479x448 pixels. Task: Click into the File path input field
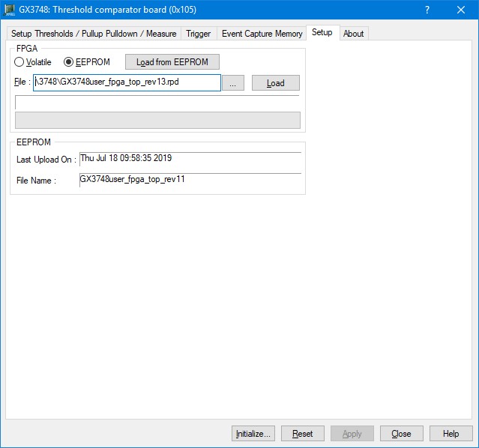coord(127,82)
